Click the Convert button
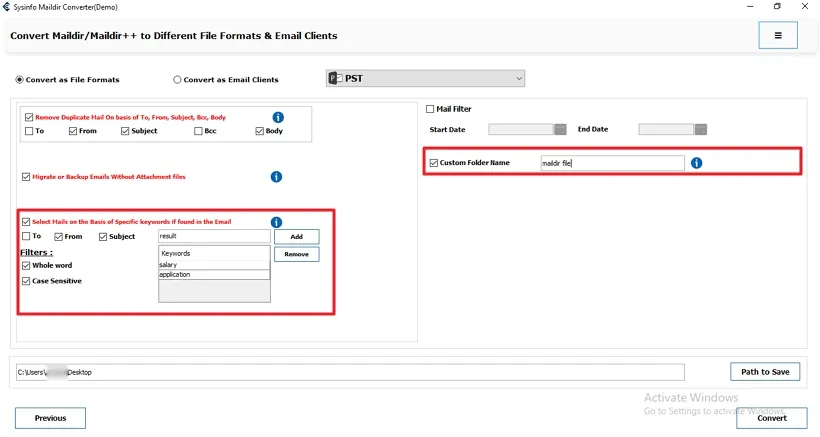The height and width of the screenshot is (437, 820). click(x=772, y=418)
